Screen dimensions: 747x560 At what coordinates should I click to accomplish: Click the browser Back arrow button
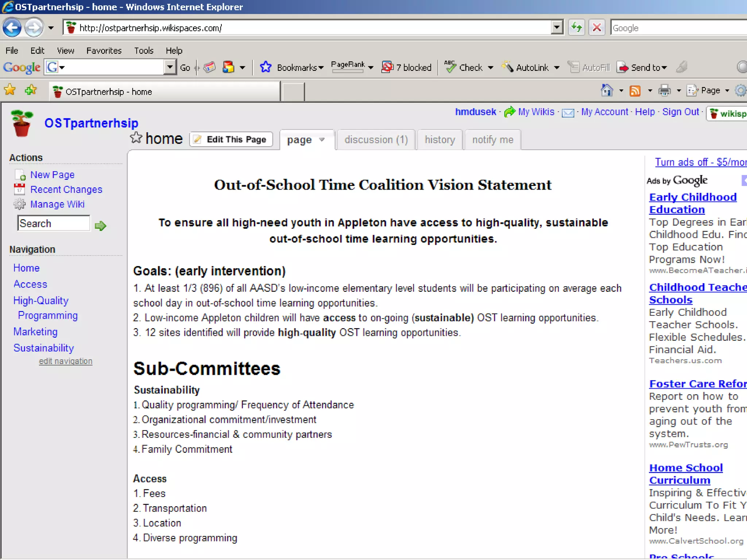pyautogui.click(x=12, y=28)
